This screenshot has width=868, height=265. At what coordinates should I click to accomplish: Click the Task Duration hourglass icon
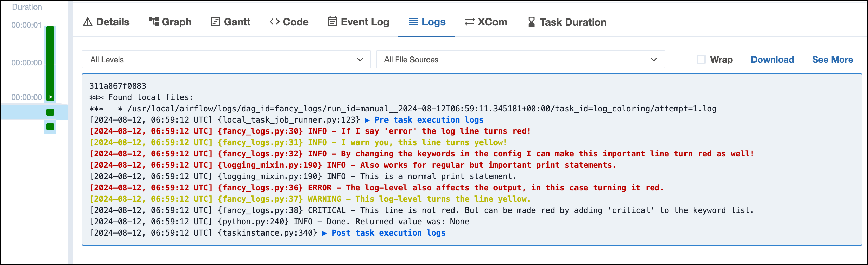(x=531, y=22)
